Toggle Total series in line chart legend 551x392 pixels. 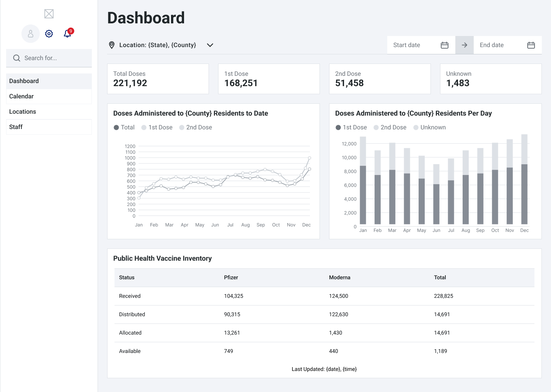(124, 127)
